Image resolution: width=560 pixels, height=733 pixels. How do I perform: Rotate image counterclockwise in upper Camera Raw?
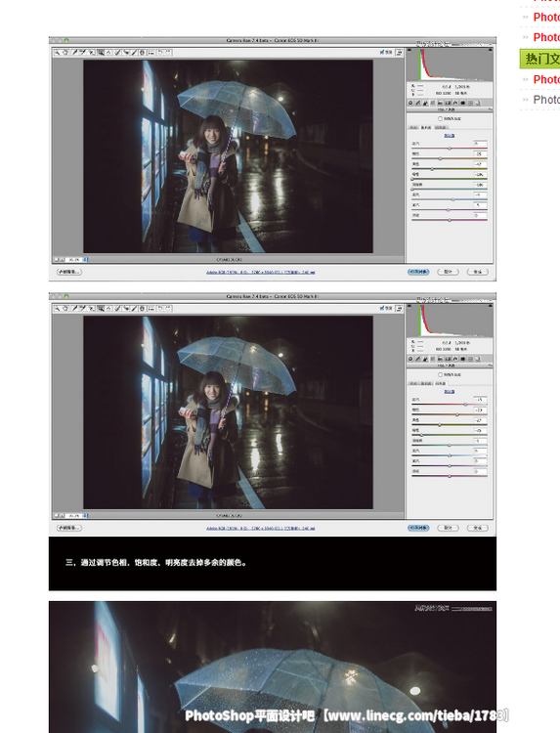(159, 53)
